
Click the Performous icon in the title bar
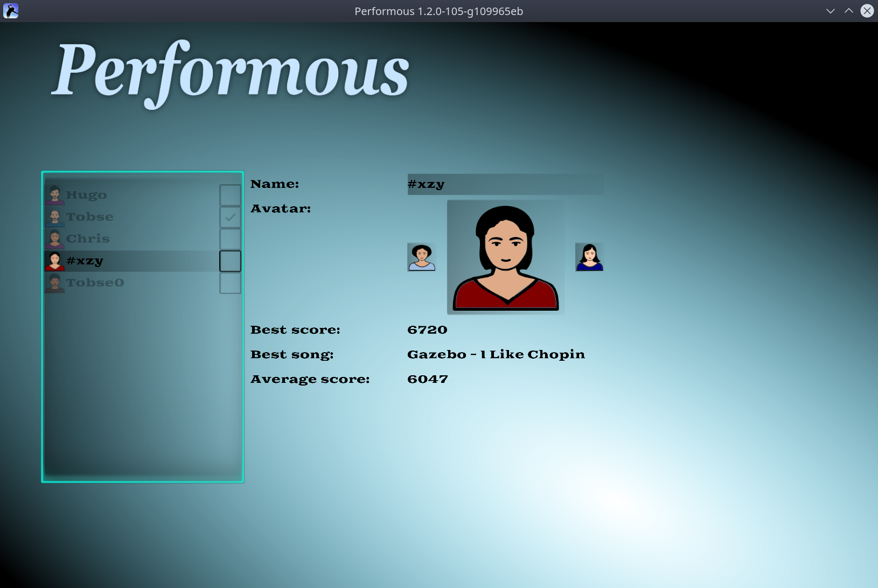click(11, 11)
